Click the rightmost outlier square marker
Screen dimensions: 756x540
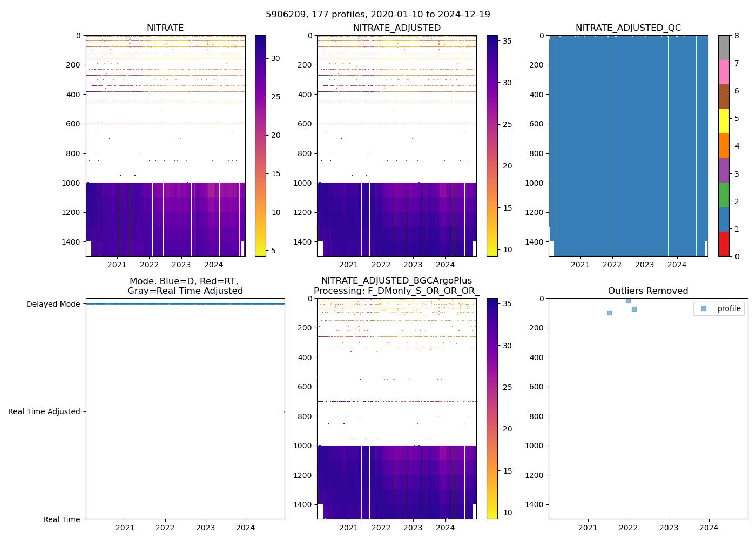click(634, 309)
